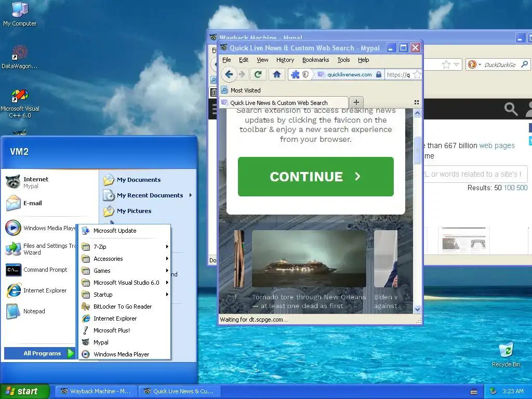Expand Microsoft Visual Studio 6.0 submenu

[125, 282]
